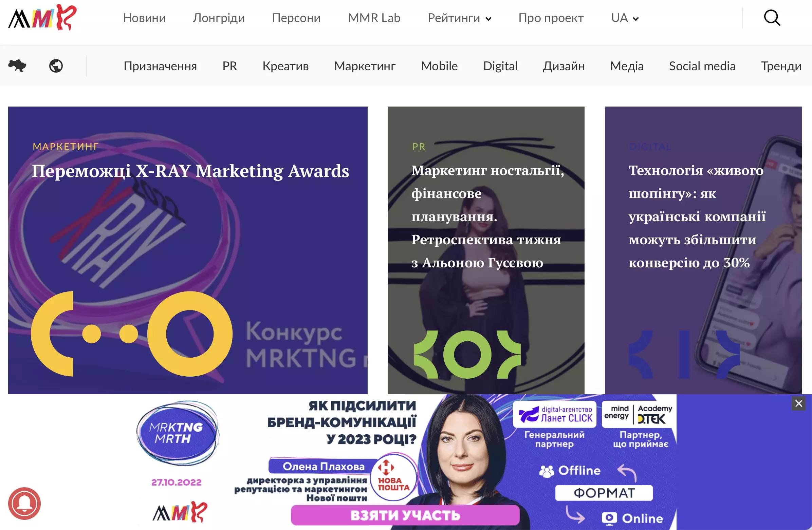Select the Social media category

click(702, 66)
